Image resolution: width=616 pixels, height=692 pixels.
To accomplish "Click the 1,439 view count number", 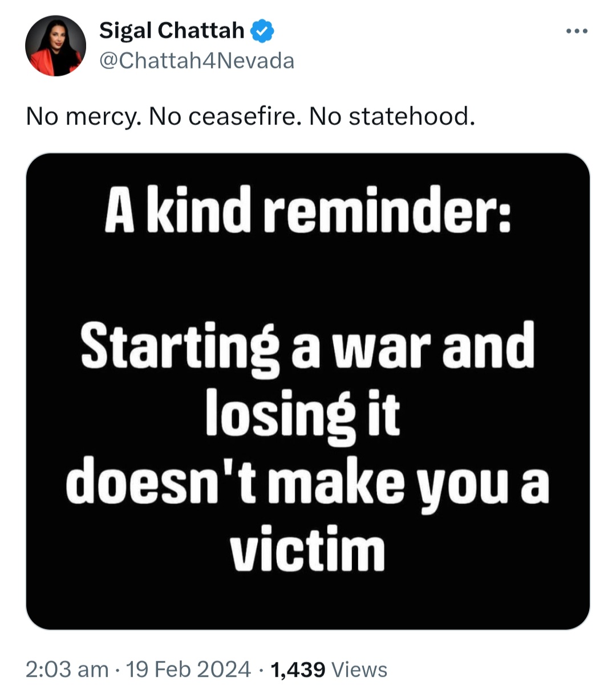I will click(x=298, y=669).
